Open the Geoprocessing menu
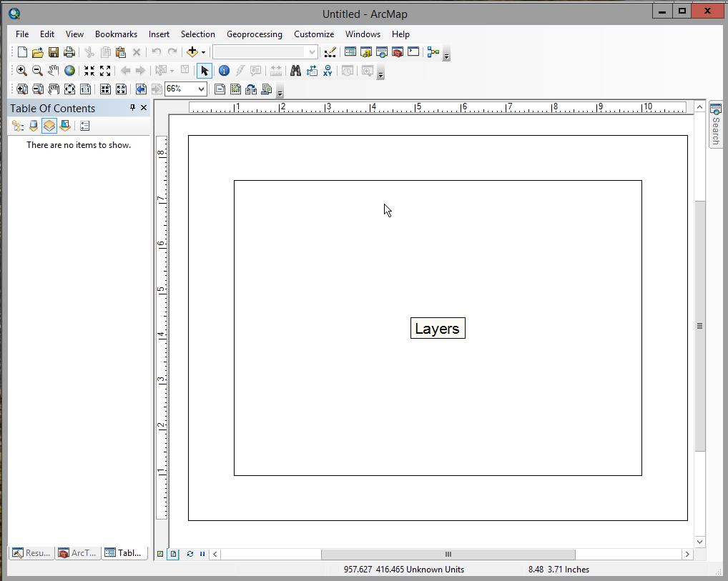Viewport: 728px width, 581px height. click(255, 34)
